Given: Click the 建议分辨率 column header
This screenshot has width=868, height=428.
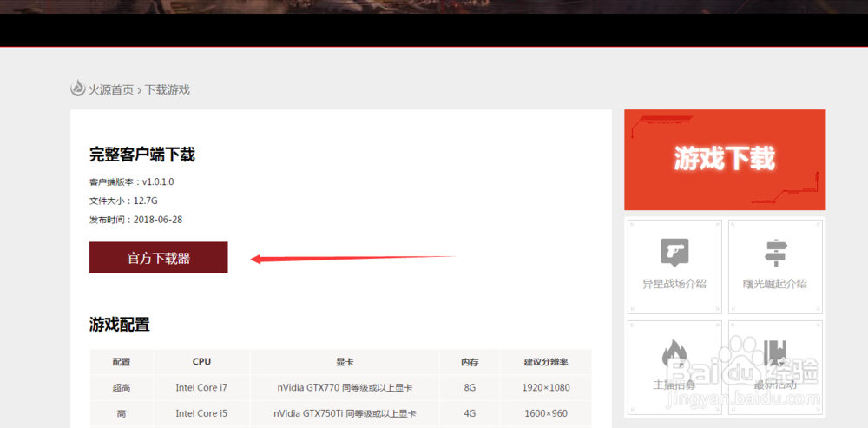Looking at the screenshot, I should (546, 362).
